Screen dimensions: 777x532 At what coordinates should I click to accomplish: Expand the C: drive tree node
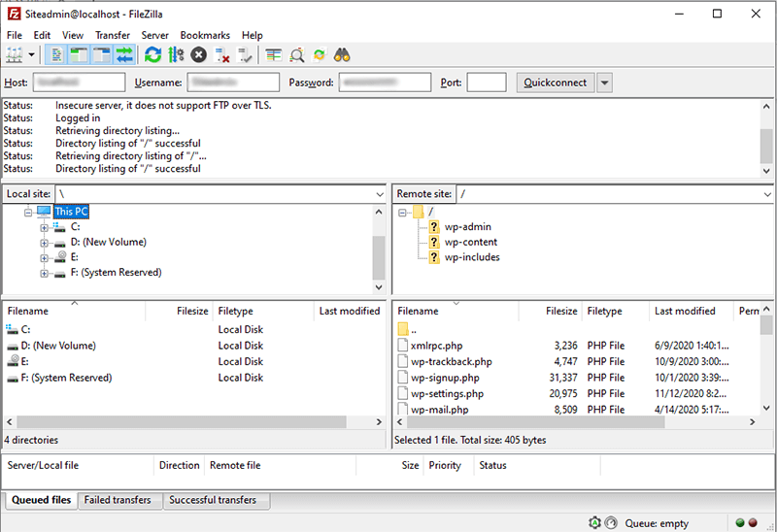pos(44,228)
